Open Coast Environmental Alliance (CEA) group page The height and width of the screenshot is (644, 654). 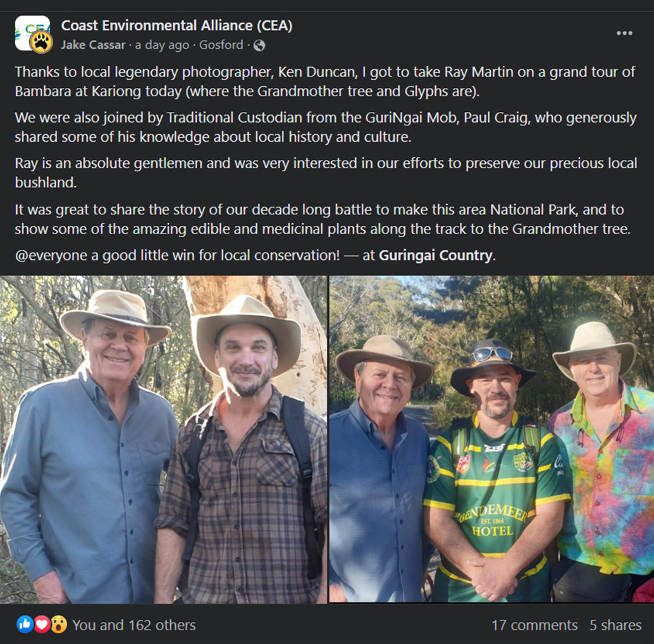177,25
